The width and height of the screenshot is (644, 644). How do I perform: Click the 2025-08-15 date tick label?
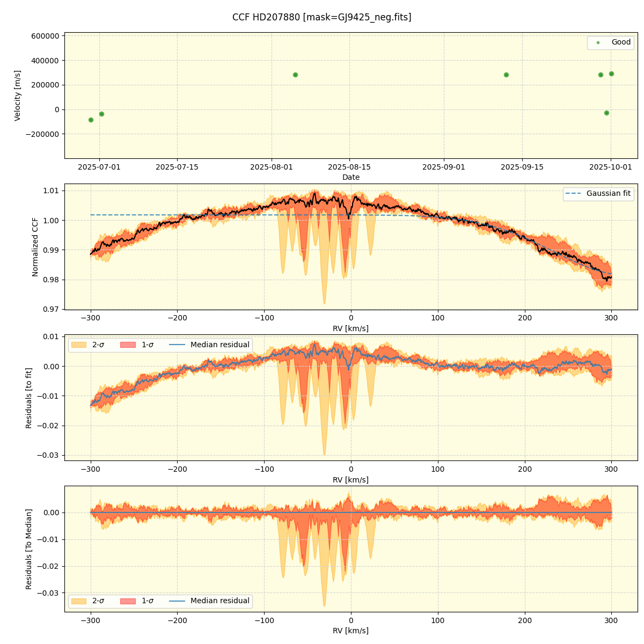(x=349, y=167)
